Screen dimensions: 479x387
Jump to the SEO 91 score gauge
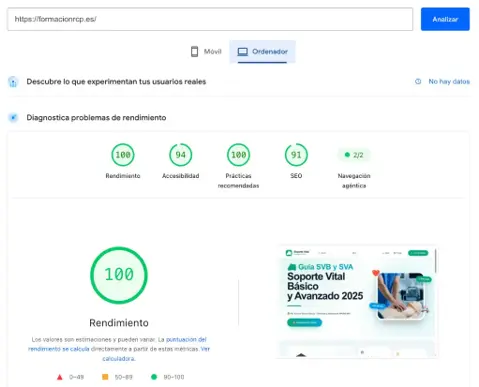[x=296, y=155]
